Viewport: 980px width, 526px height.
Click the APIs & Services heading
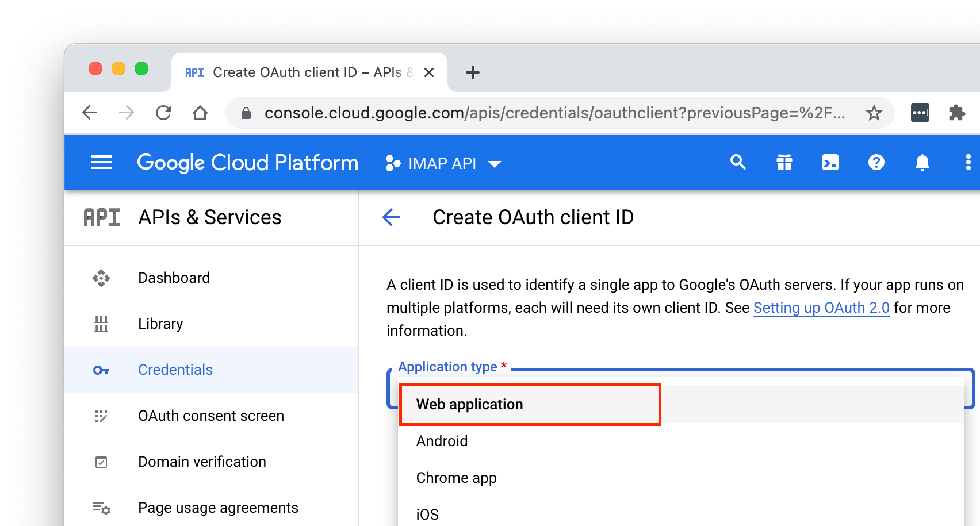pos(210,217)
